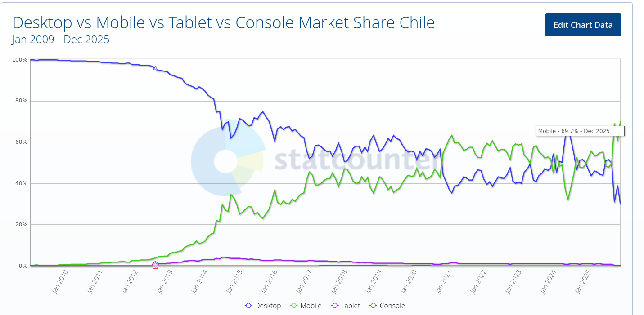Click the chart title mentioning Market Share Chile
The image size is (644, 315).
tap(223, 22)
